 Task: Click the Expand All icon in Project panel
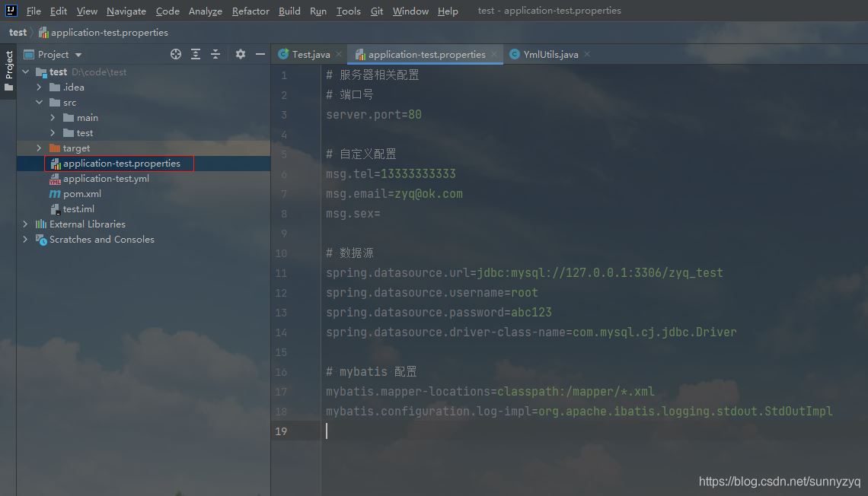(x=196, y=54)
